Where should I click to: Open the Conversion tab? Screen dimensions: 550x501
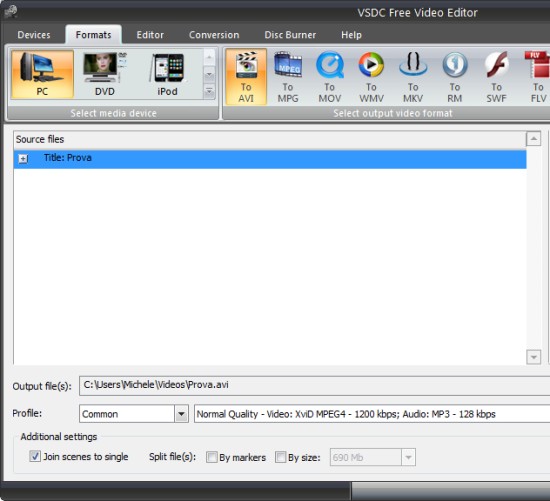point(214,35)
